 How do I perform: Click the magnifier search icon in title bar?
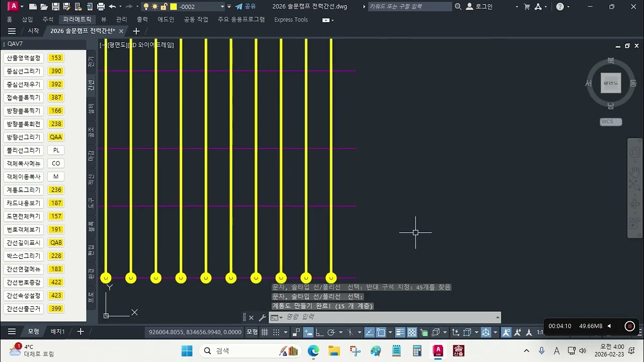[x=458, y=7]
